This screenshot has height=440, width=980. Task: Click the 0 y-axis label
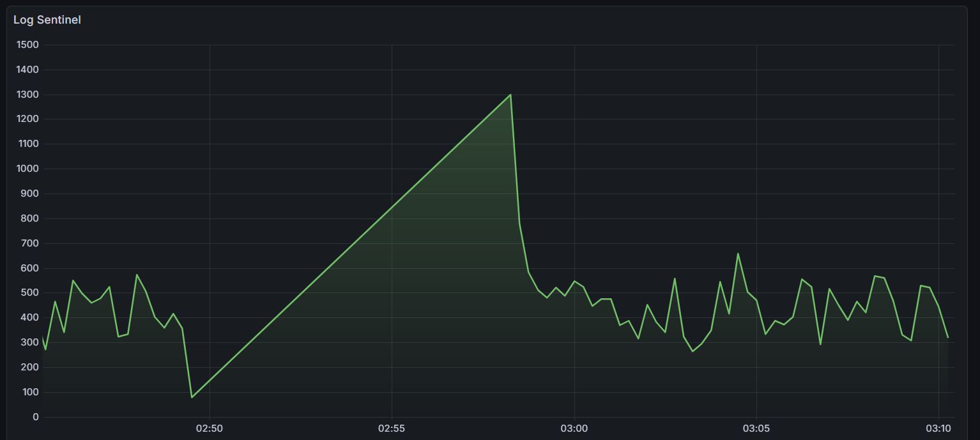click(36, 416)
